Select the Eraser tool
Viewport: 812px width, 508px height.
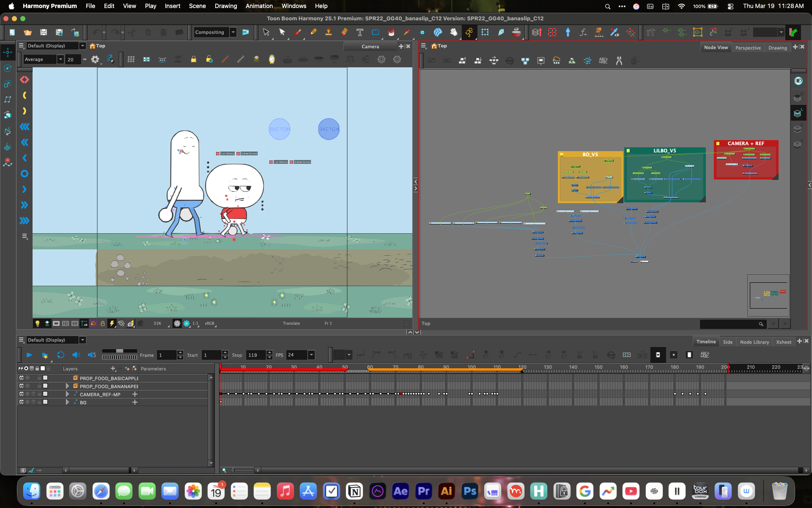(x=343, y=32)
